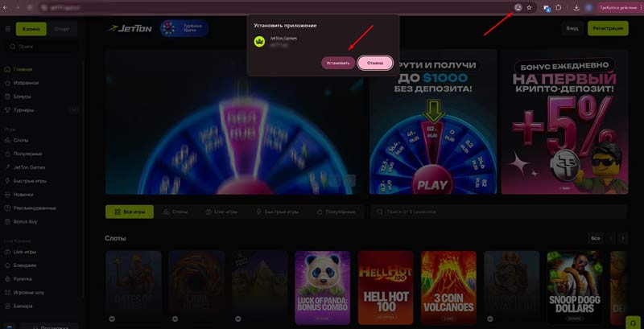Open the browser profile avatar
This screenshot has height=329, width=644.
[x=588, y=7]
